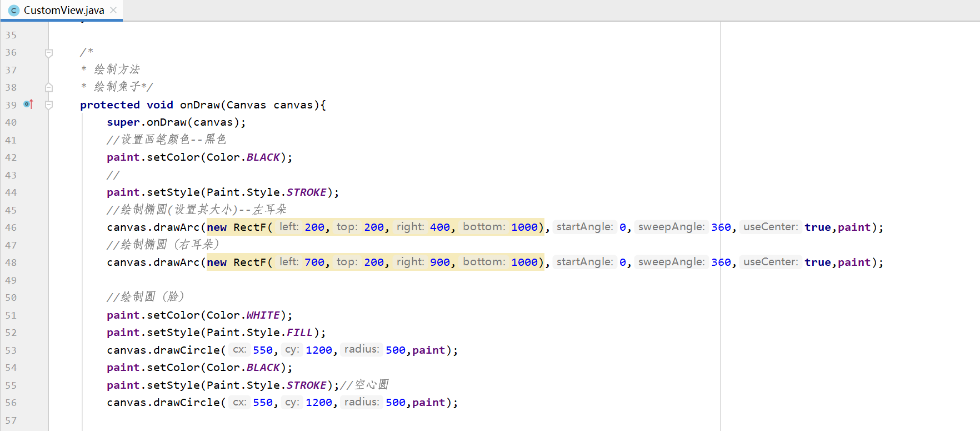Click 'true' after useCenter on line 46

[x=818, y=227]
